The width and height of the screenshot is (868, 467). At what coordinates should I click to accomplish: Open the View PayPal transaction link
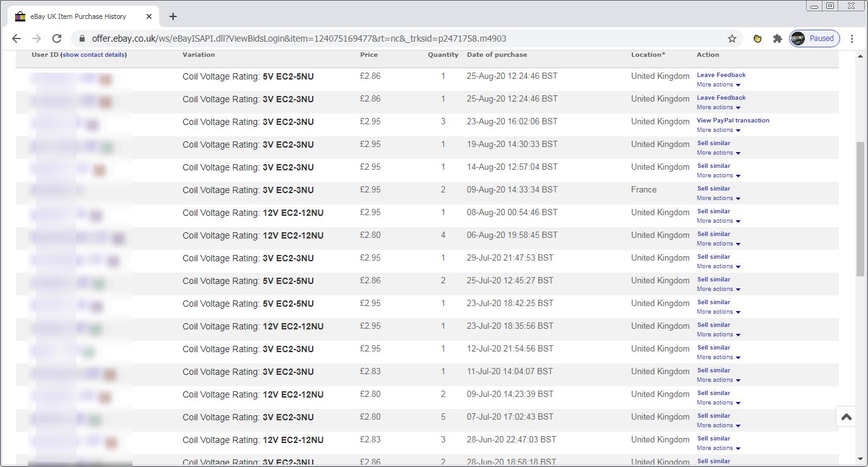[732, 120]
